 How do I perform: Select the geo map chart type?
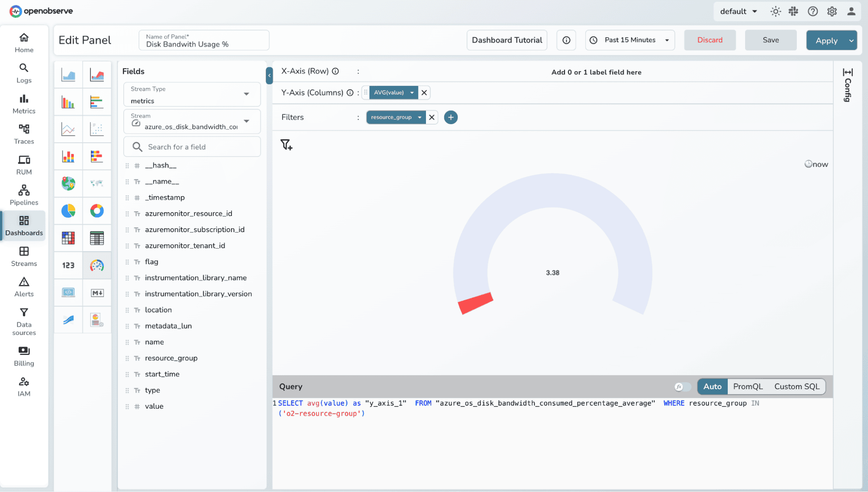point(68,184)
